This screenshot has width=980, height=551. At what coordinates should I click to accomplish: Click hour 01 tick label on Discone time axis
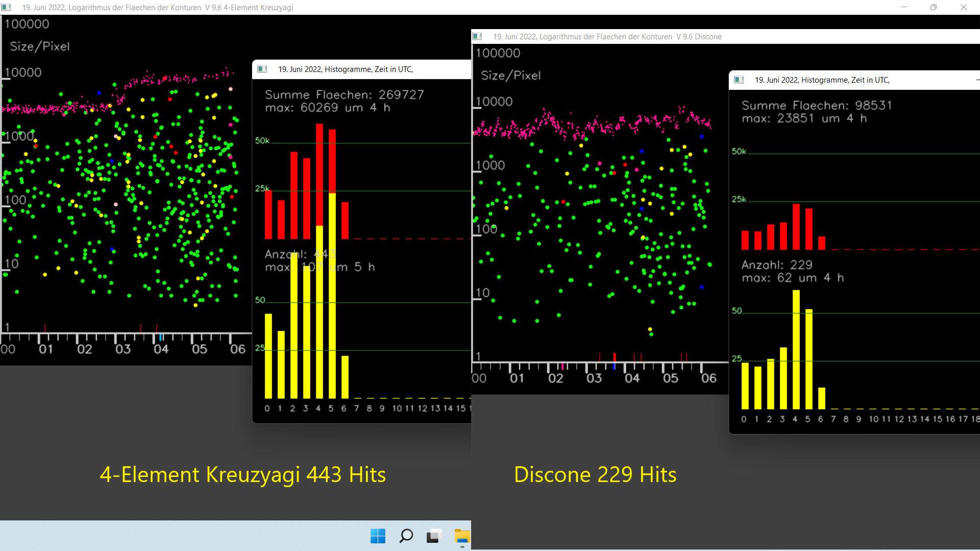point(517,379)
